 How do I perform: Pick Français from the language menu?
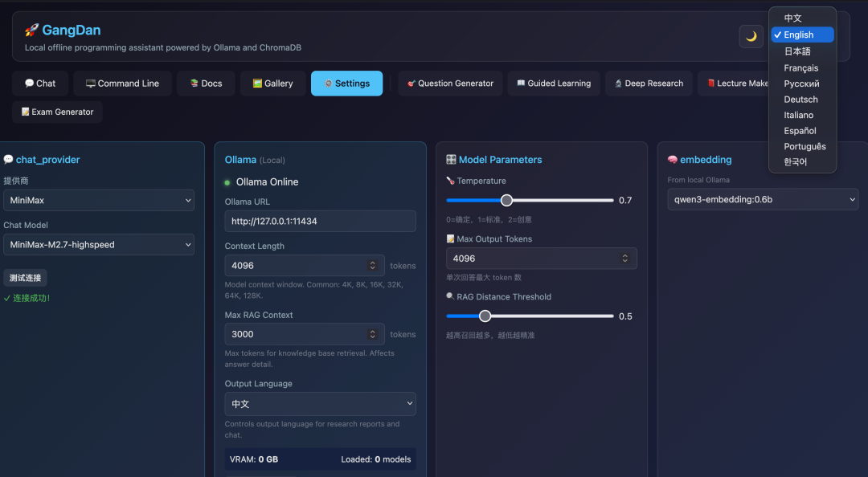(x=802, y=68)
